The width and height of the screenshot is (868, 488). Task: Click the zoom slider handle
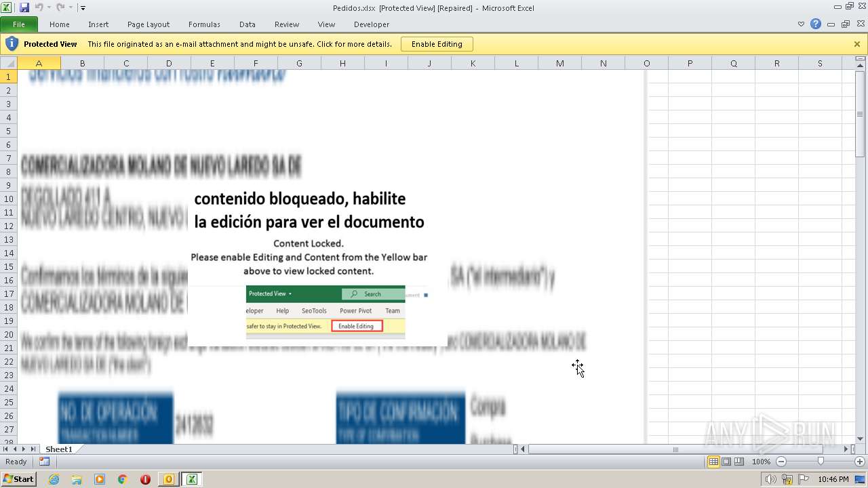(821, 462)
